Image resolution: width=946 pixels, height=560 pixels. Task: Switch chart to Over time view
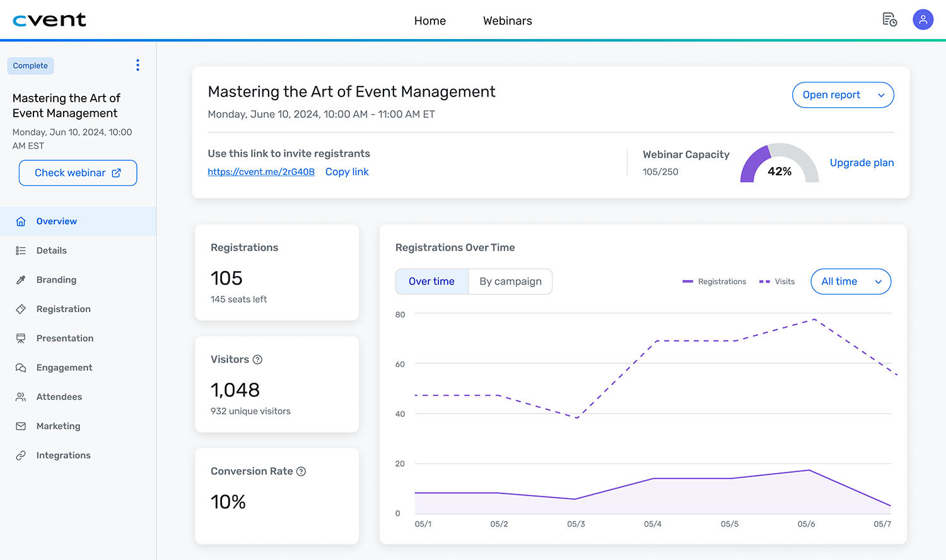tap(431, 281)
